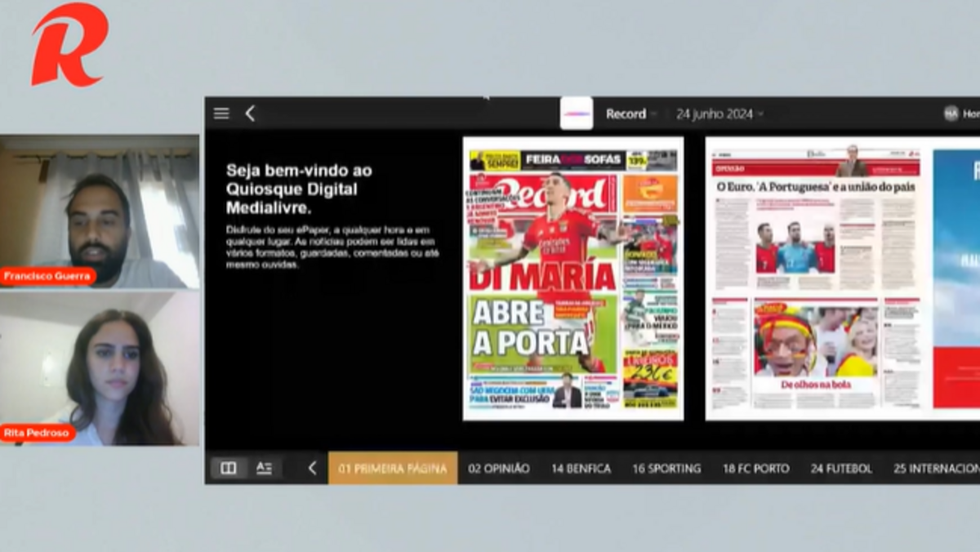Open the Opinião page two thumbnail
This screenshot has height=552, width=980.
[816, 278]
